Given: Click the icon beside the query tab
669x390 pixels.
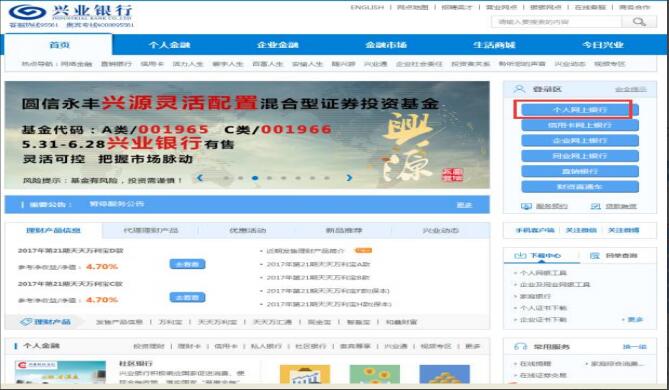Looking at the screenshot, I should (x=594, y=256).
